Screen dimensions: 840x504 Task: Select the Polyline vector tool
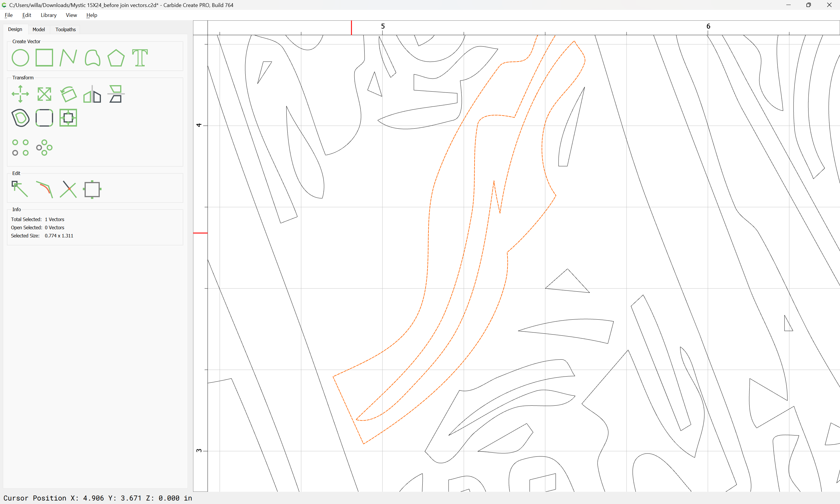[68, 58]
